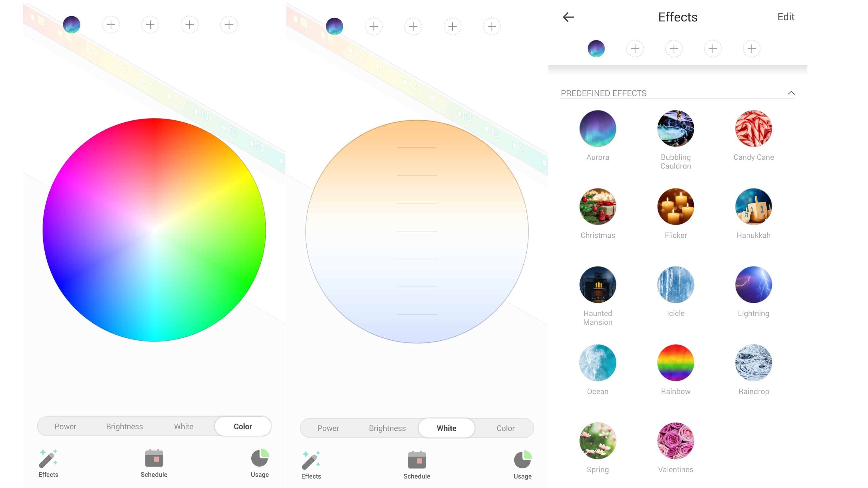Select the Bubbling Cauldron effect thumbnail
The height and width of the screenshot is (488, 868).
coord(675,129)
